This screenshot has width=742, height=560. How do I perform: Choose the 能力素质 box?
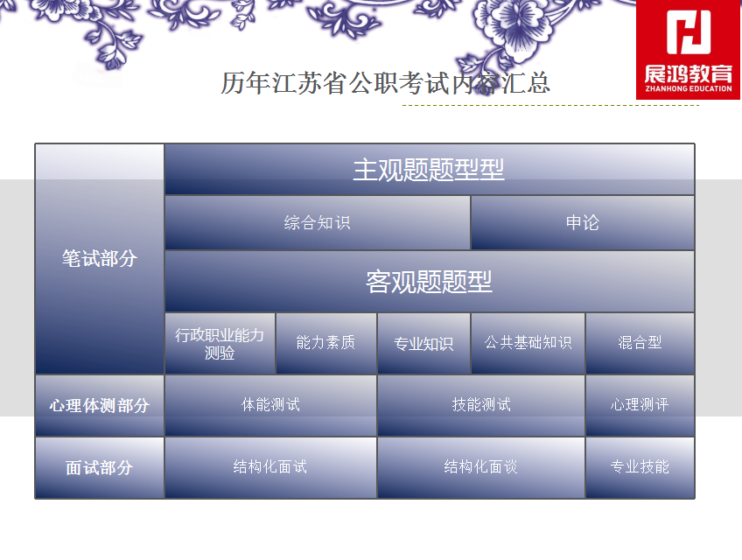pos(325,343)
